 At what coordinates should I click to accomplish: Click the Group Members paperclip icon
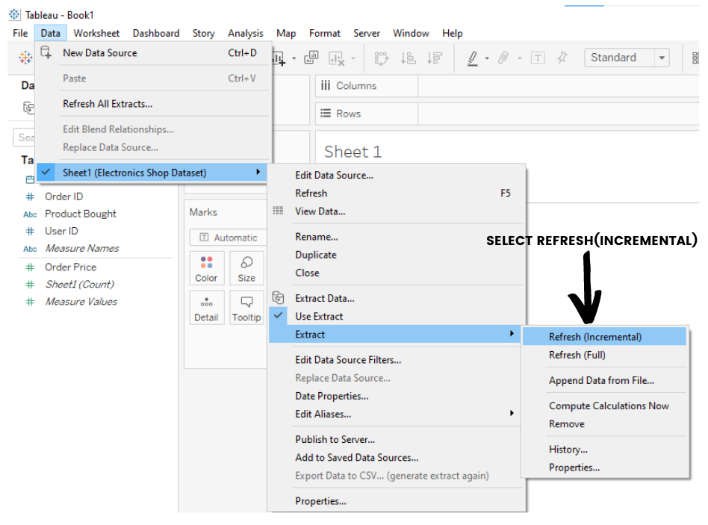point(503,58)
